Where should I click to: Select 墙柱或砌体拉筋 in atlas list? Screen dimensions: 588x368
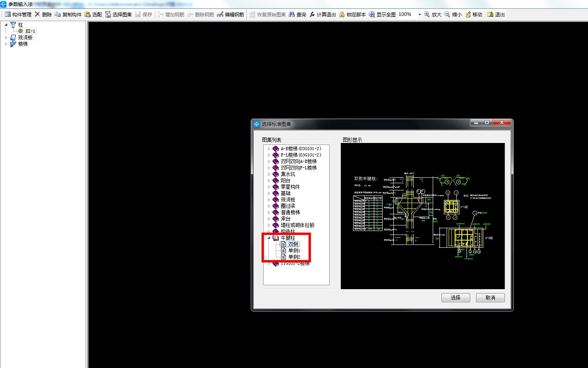[297, 225]
